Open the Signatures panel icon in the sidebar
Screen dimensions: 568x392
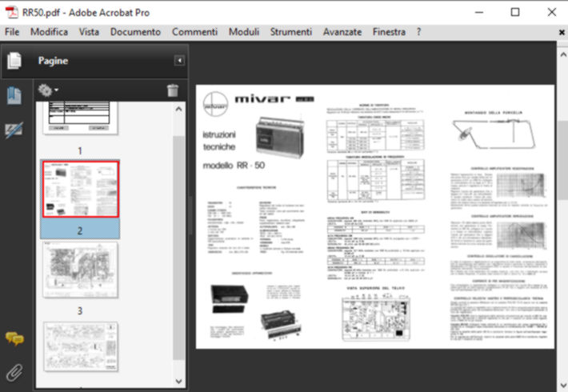[x=14, y=130]
